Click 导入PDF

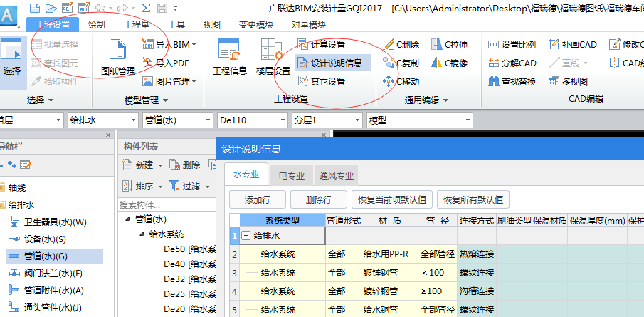click(166, 63)
